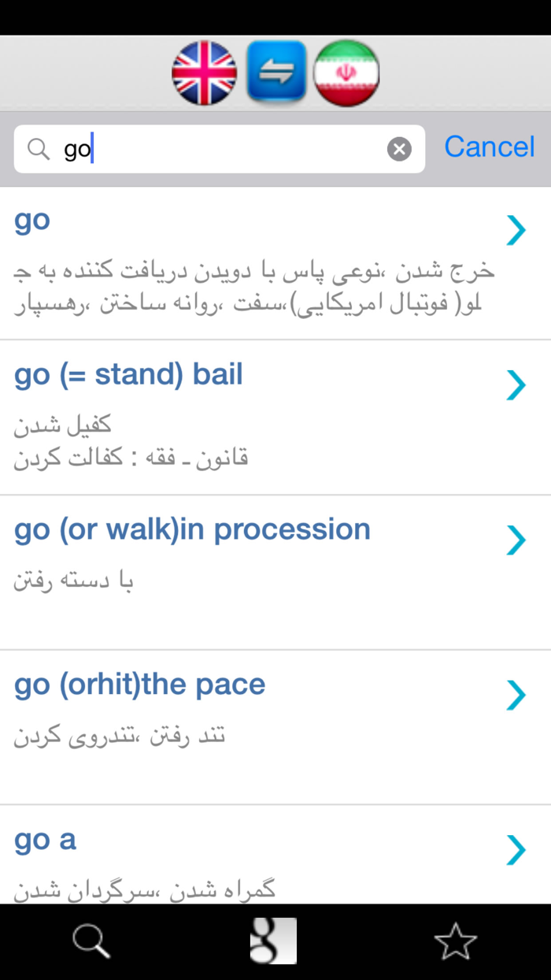This screenshot has width=551, height=980.
Task: Expand details for the entry 'go'
Action: click(x=516, y=230)
